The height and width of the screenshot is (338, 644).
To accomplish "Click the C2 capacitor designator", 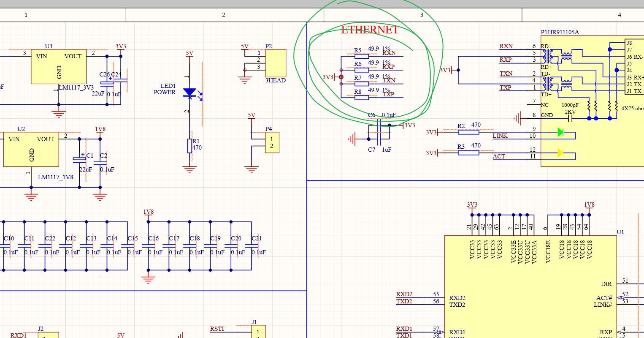I will click(103, 155).
